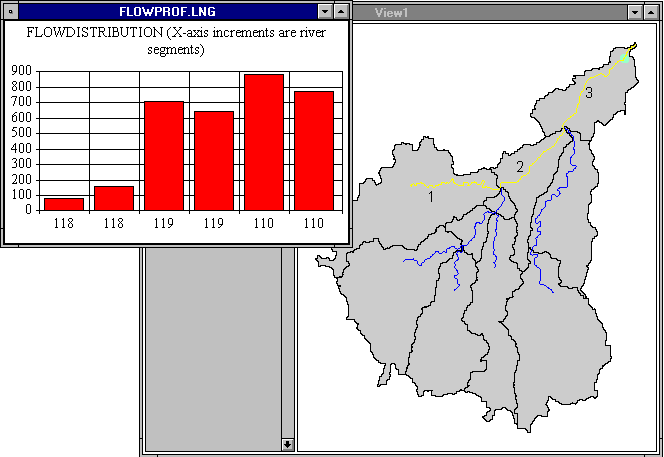This screenshot has height=457, width=664.
Task: Select the shortest red bar in chart
Action: click(x=64, y=204)
